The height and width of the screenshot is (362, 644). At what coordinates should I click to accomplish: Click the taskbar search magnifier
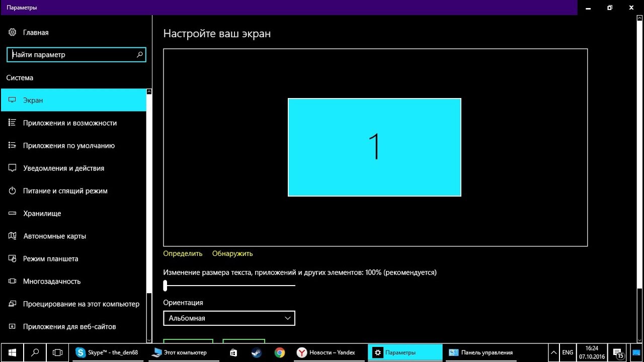click(x=35, y=352)
